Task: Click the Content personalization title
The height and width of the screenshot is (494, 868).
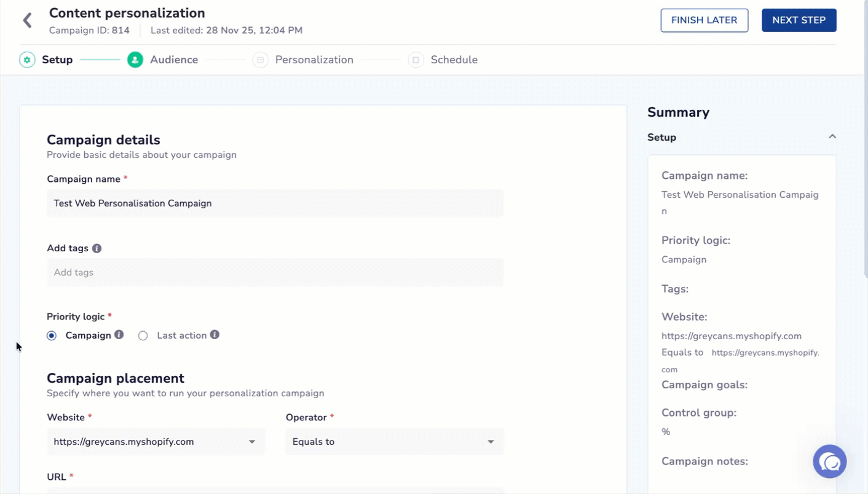Action: point(127,13)
